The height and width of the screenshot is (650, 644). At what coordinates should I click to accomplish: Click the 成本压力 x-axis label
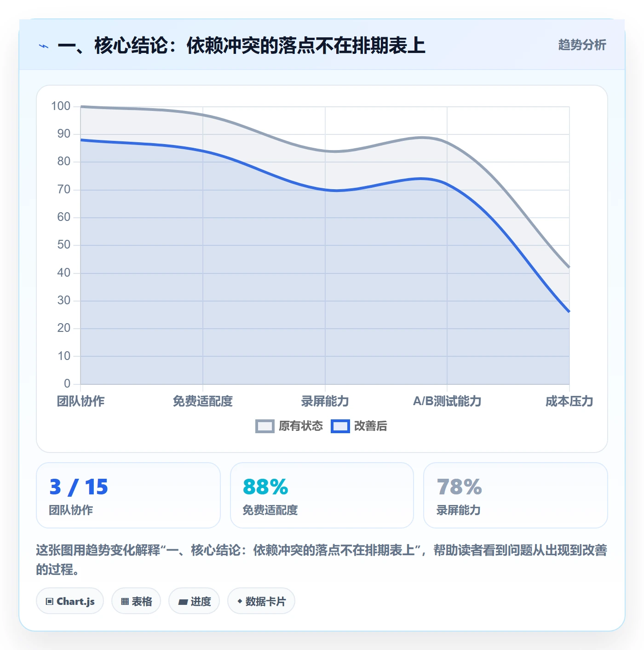tap(569, 401)
